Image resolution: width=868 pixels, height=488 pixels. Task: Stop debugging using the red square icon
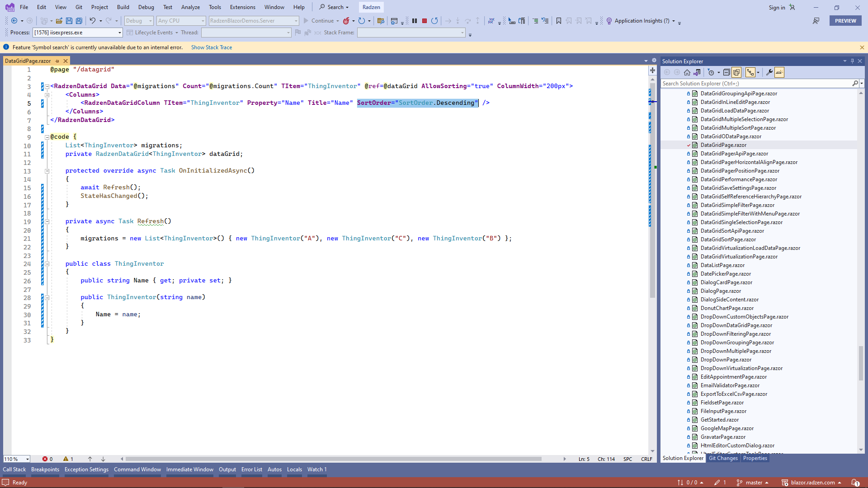pos(425,21)
